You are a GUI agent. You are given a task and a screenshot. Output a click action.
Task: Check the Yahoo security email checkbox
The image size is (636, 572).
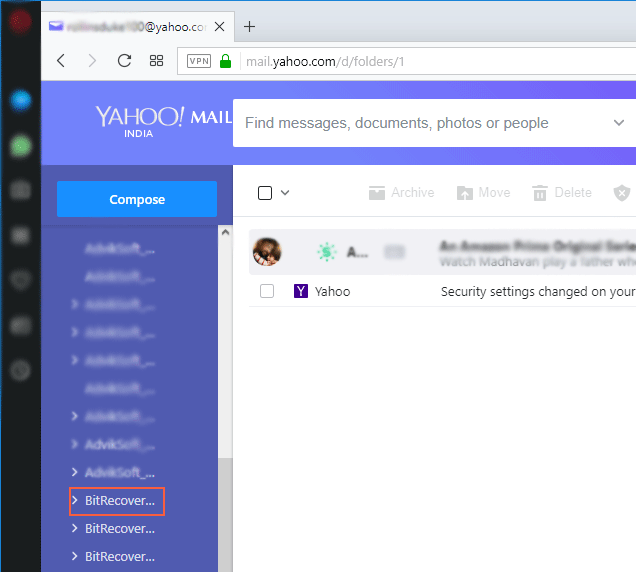tap(267, 291)
